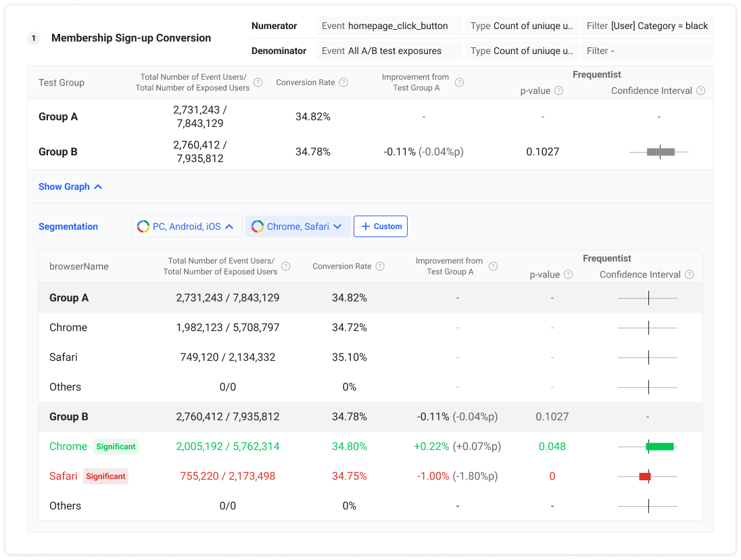741x560 pixels.
Task: Click Membership Sign-up Conversion title
Action: click(x=131, y=39)
